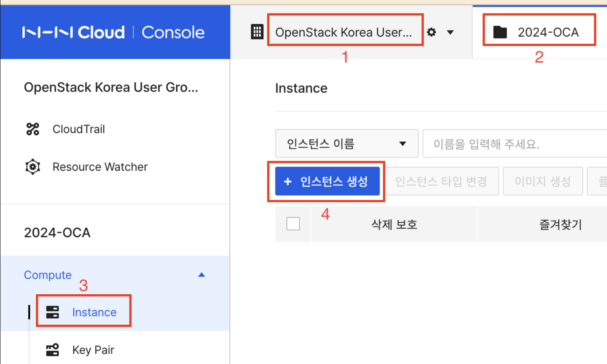Click the CloudTrail icon in sidebar

pyautogui.click(x=33, y=129)
